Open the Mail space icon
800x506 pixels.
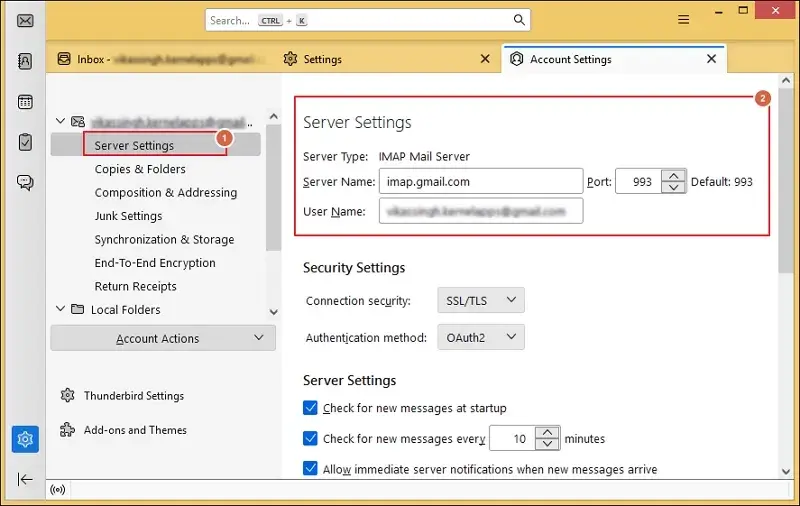pyautogui.click(x=25, y=21)
